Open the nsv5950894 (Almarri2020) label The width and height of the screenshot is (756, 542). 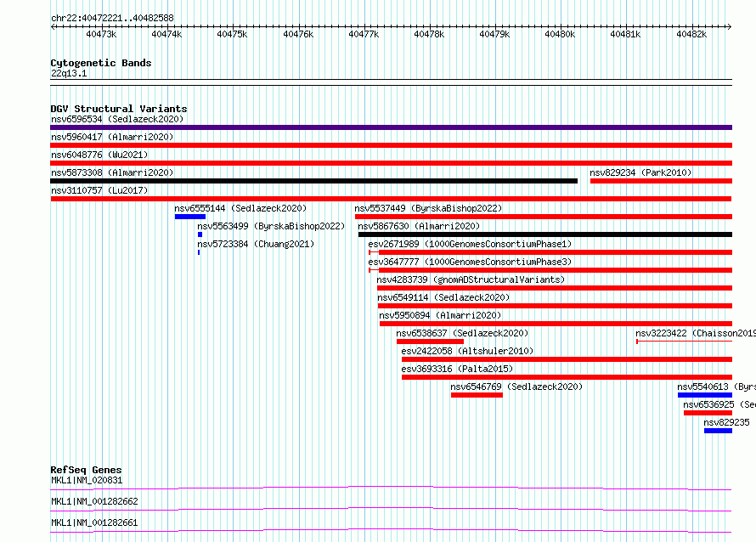point(440,315)
